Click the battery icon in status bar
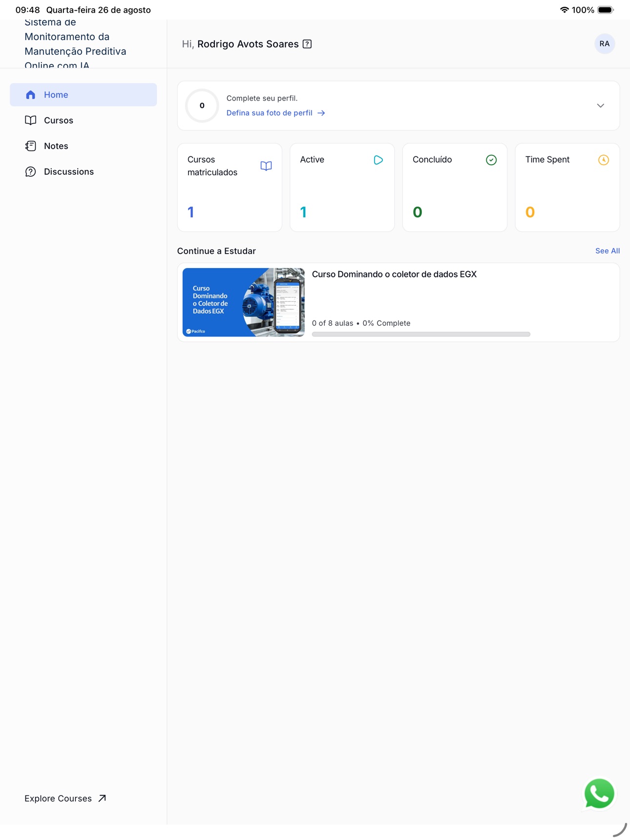Screen dimensions: 630x840 (x=606, y=10)
